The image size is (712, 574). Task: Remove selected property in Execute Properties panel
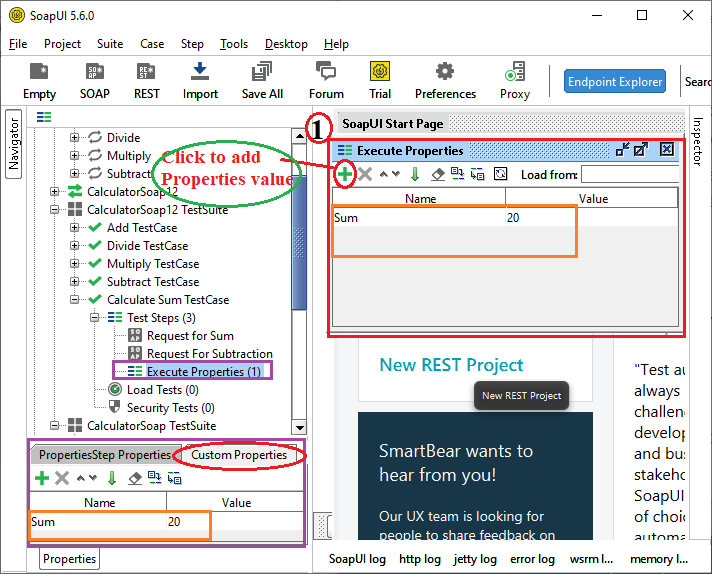[x=365, y=174]
